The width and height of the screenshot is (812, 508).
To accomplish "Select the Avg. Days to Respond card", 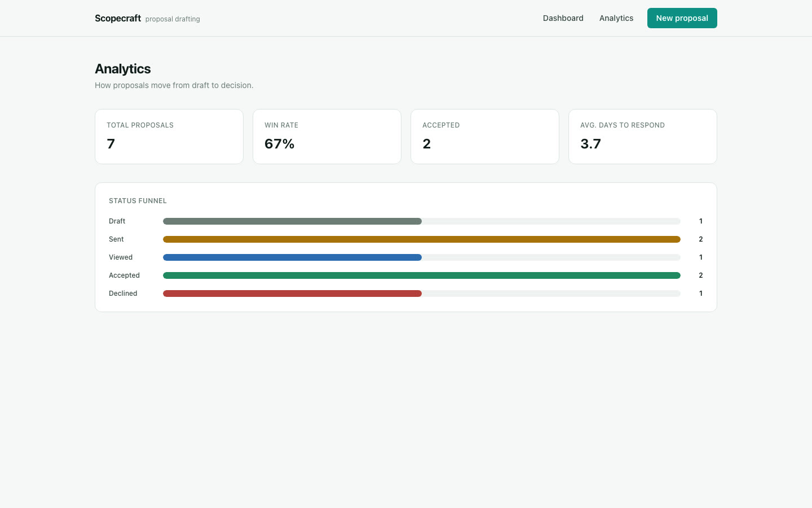I will (643, 137).
